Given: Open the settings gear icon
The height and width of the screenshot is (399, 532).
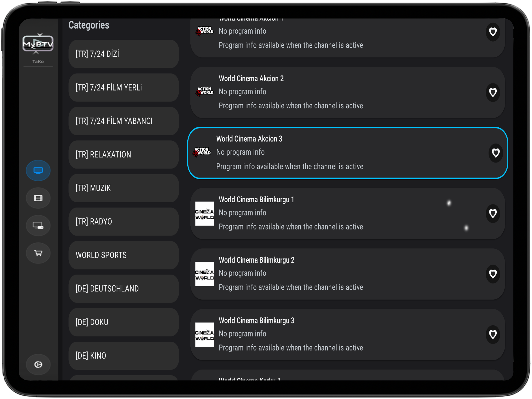Looking at the screenshot, I should pyautogui.click(x=38, y=365).
